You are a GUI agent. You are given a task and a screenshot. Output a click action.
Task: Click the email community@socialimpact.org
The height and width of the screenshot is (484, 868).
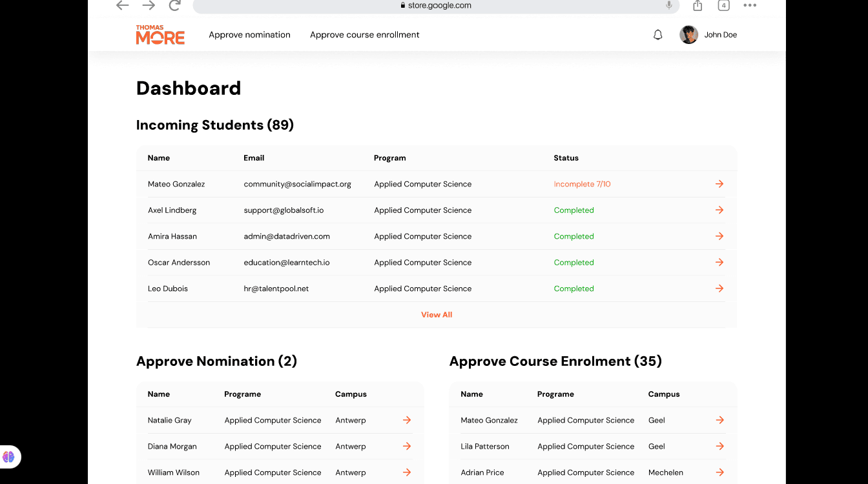point(297,184)
